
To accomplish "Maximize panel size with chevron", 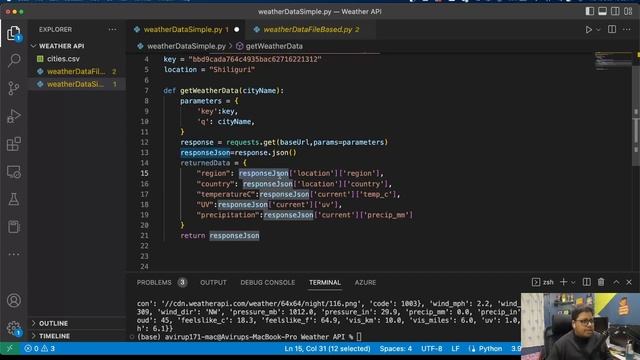I will [x=616, y=282].
